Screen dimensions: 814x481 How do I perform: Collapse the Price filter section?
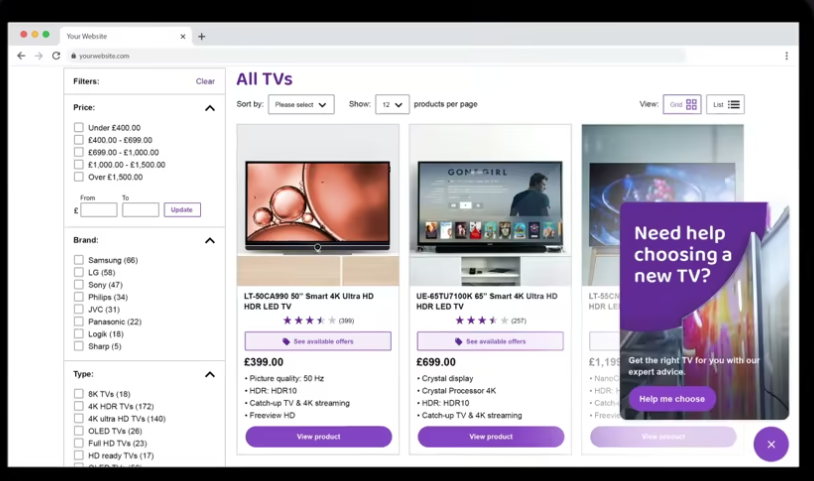[210, 108]
